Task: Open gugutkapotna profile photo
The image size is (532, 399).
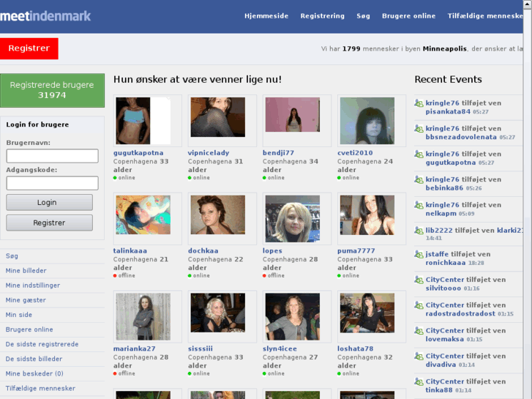Action: click(143, 121)
